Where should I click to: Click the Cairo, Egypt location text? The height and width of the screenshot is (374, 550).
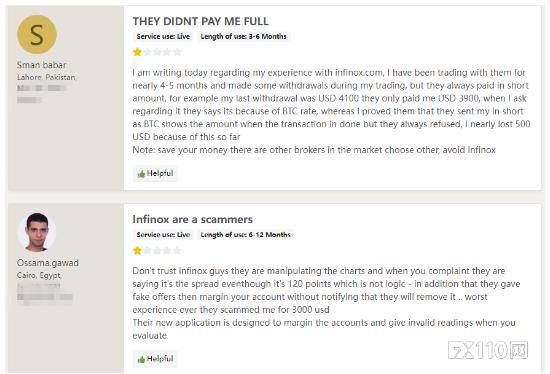(39, 275)
